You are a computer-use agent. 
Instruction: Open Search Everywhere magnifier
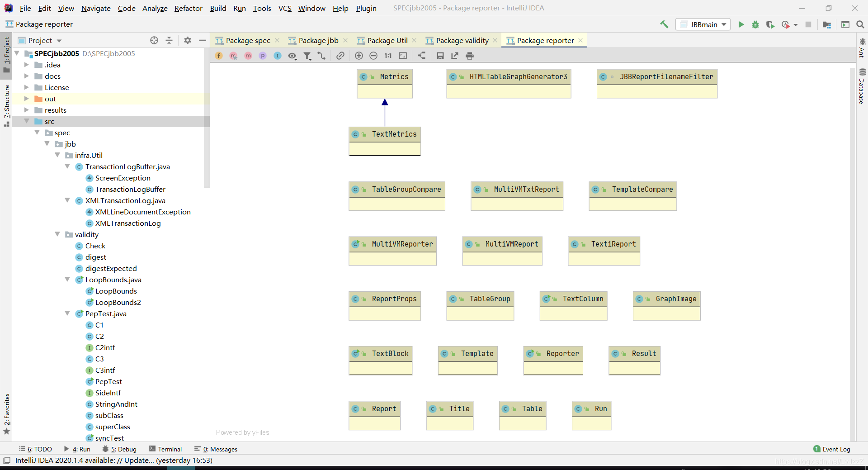860,24
